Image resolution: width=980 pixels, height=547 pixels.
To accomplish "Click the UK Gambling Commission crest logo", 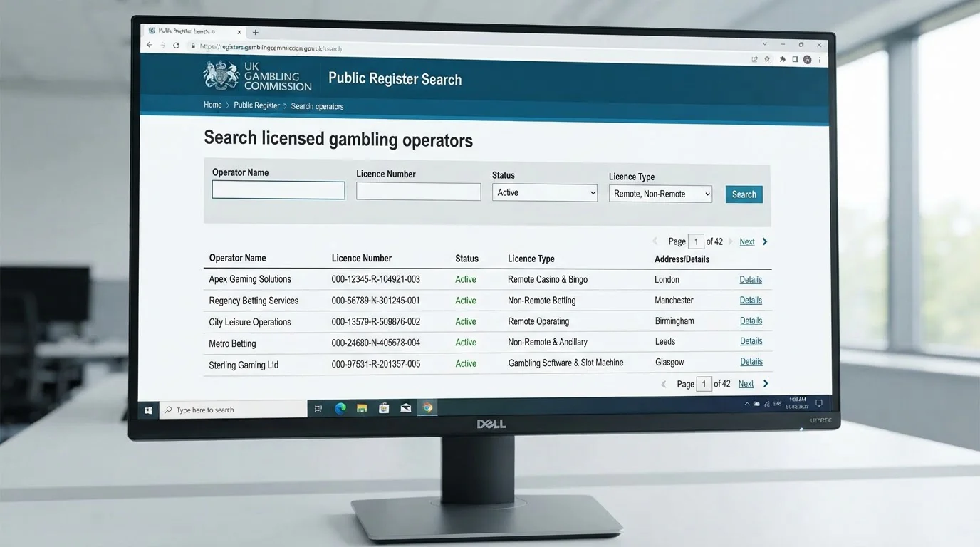I will click(x=221, y=75).
